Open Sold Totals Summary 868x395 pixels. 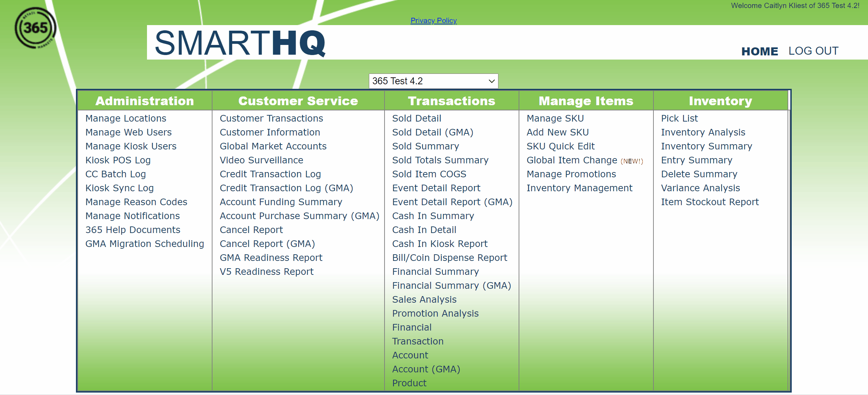[x=440, y=160]
